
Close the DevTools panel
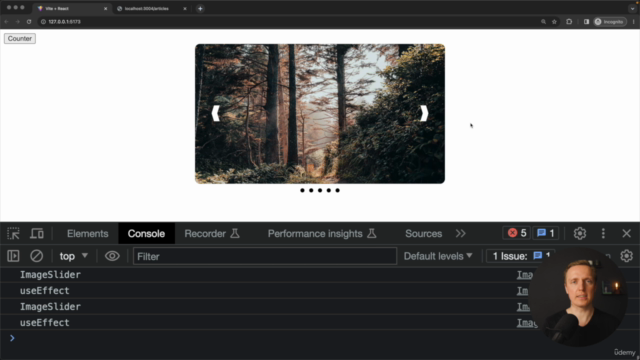tap(627, 233)
